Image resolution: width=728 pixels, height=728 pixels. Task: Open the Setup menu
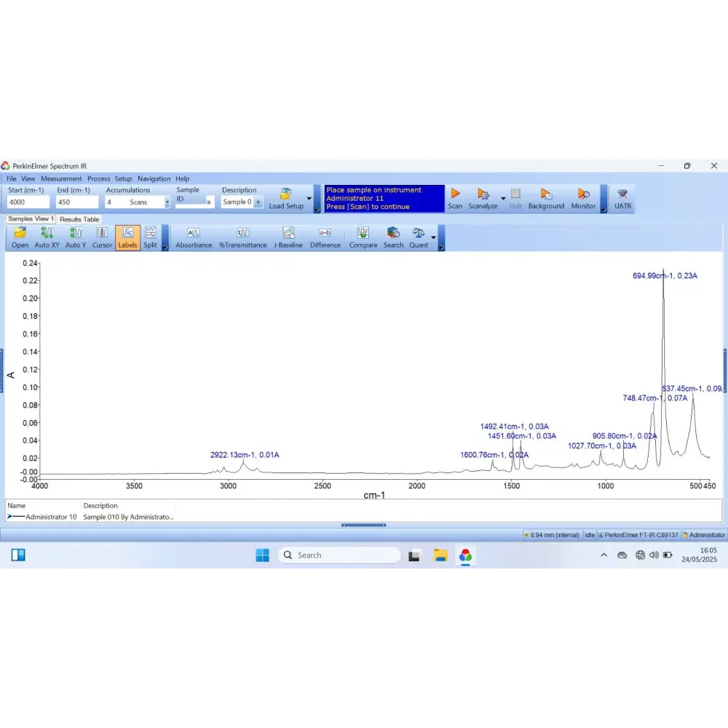[x=124, y=179]
